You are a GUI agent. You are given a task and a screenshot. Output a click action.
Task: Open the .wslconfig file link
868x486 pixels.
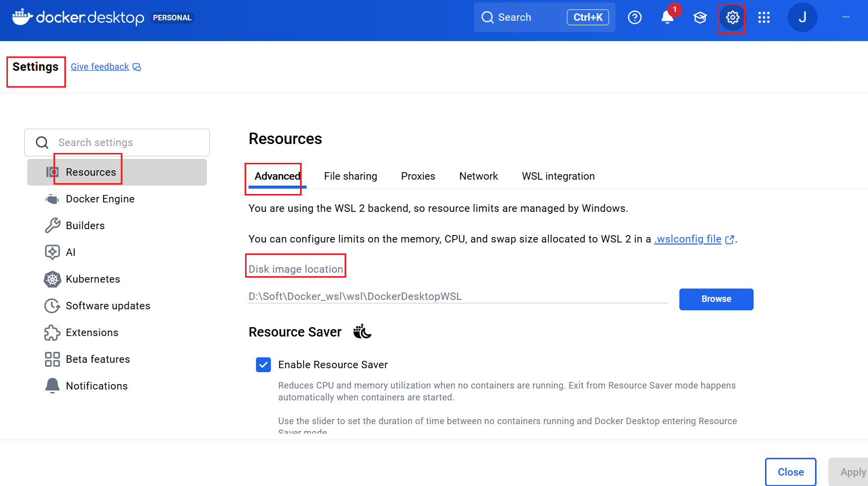[x=688, y=239]
